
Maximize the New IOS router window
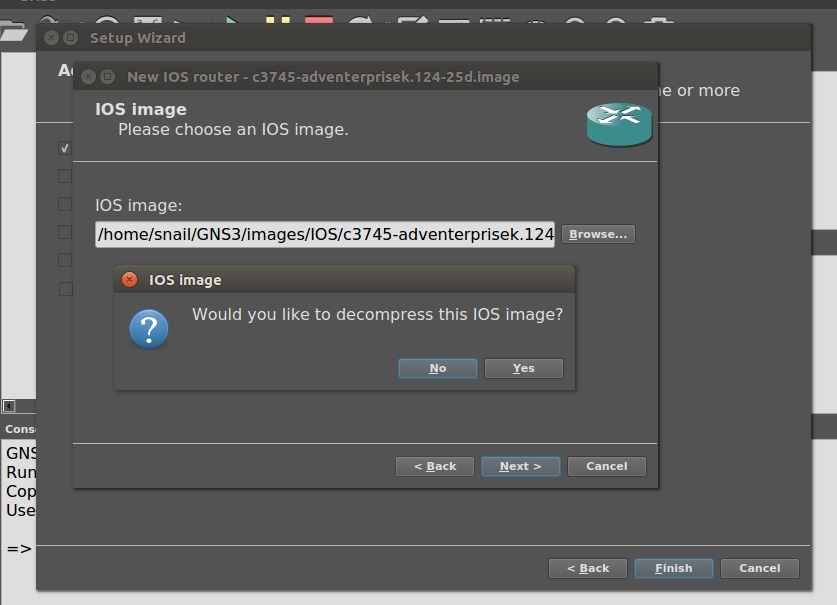108,77
